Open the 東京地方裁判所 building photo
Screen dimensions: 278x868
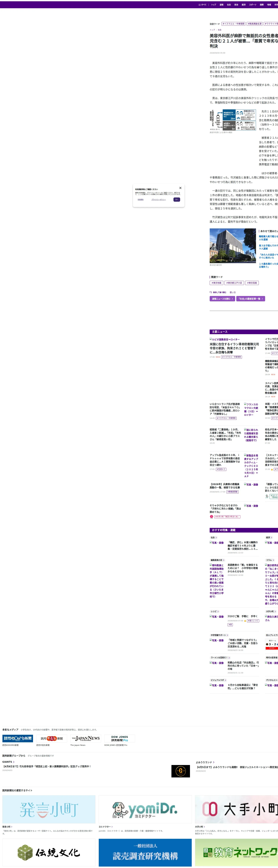coord(233,246)
